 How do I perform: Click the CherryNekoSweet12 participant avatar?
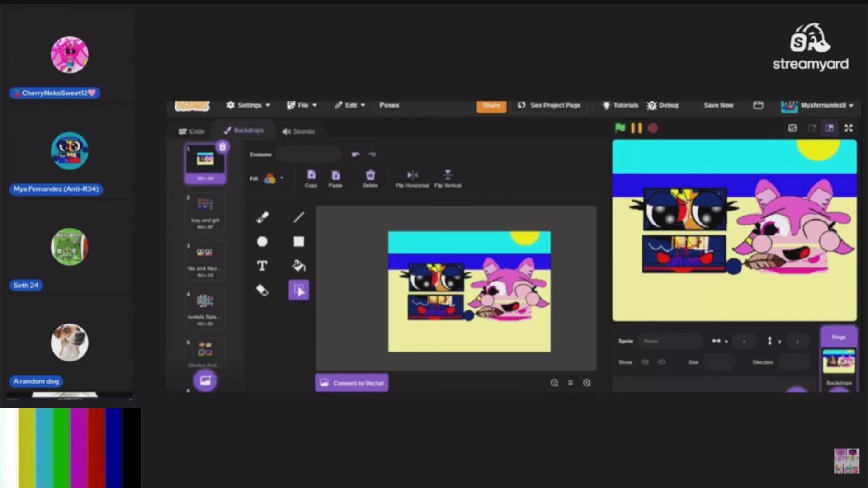70,55
